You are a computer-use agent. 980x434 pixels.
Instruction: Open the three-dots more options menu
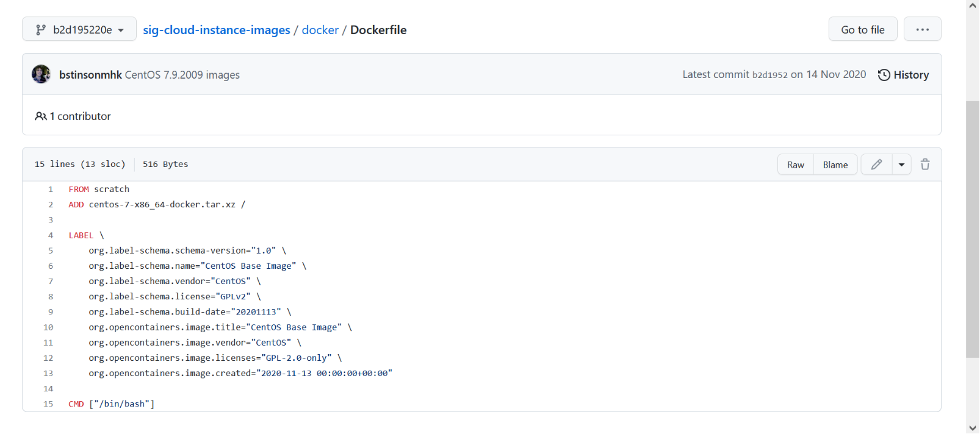(922, 29)
